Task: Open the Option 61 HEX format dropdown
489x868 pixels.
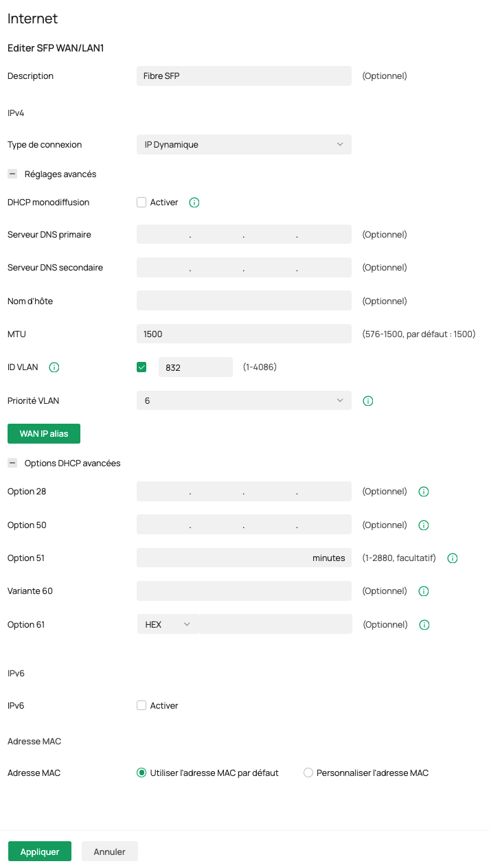Action: click(168, 624)
